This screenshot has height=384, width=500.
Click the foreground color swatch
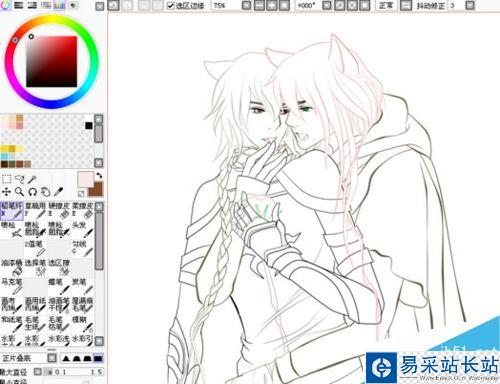[x=85, y=179]
